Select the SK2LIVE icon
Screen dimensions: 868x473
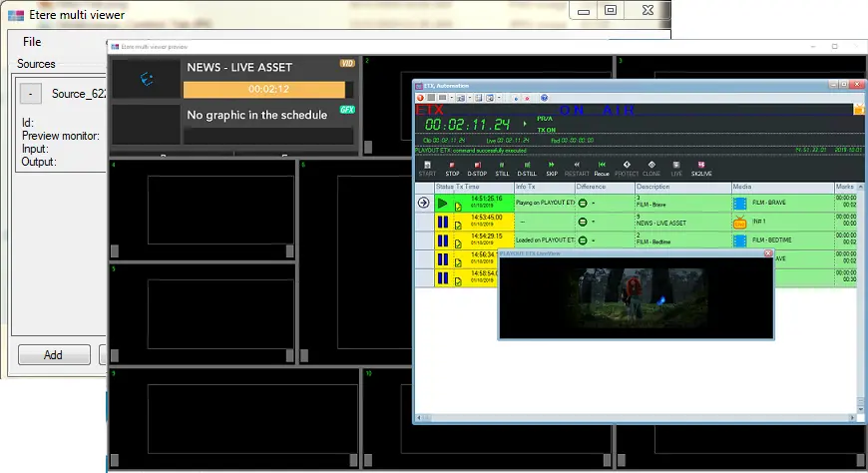click(703, 167)
